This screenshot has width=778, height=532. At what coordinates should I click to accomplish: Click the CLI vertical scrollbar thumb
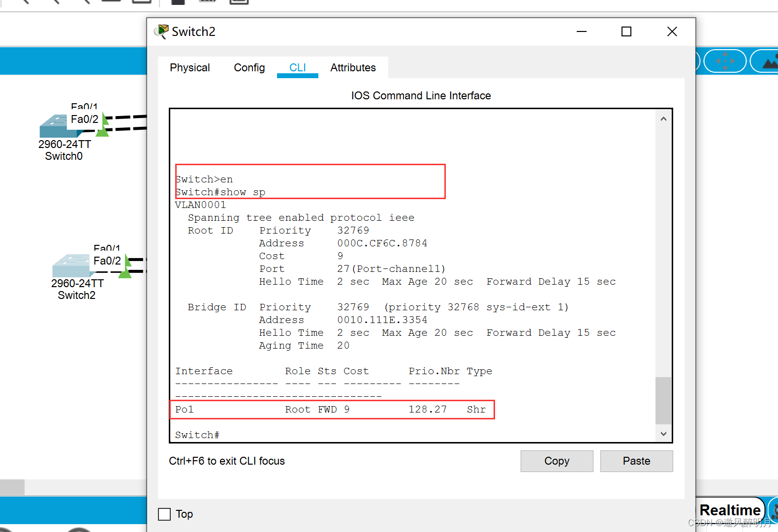[x=663, y=400]
